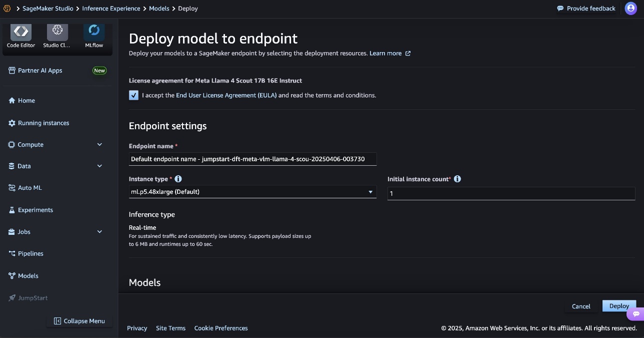
Task: Uncheck the EULA acceptance checkbox
Action: [x=133, y=95]
